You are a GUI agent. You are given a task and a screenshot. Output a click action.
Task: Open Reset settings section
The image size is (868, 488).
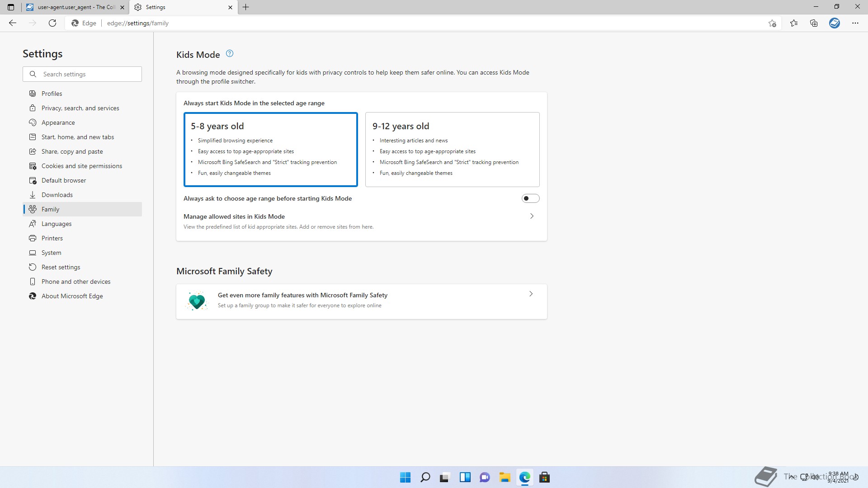coord(82,267)
